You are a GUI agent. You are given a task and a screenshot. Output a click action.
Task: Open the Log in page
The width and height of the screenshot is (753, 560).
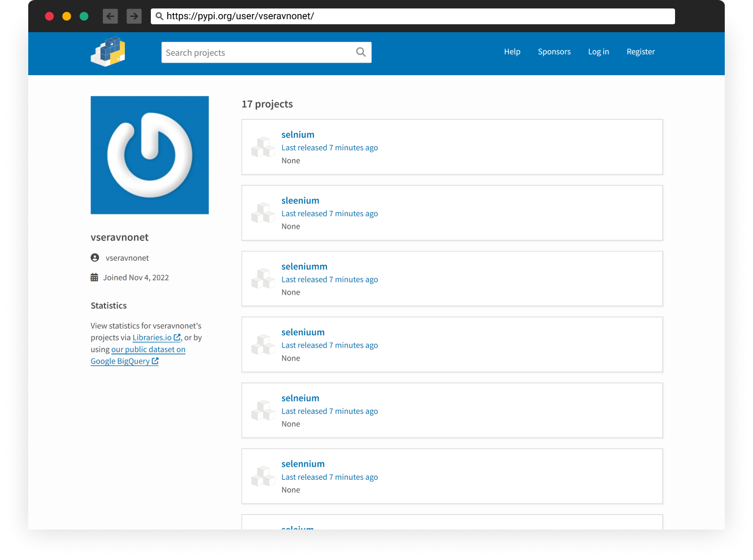599,52
